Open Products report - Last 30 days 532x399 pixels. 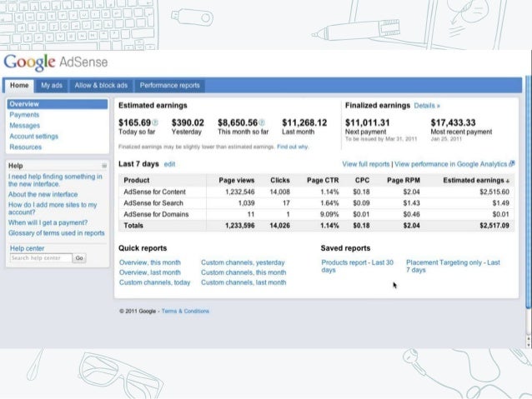pyautogui.click(x=357, y=267)
